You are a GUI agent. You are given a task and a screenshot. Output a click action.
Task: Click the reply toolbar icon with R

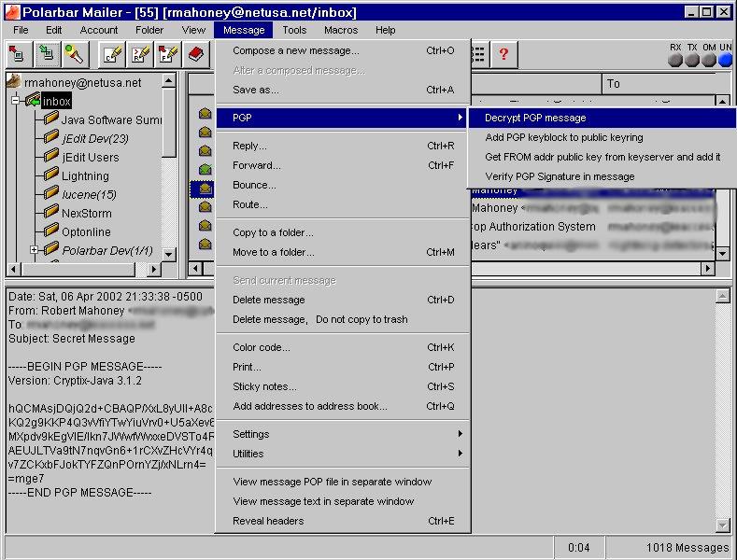[140, 54]
